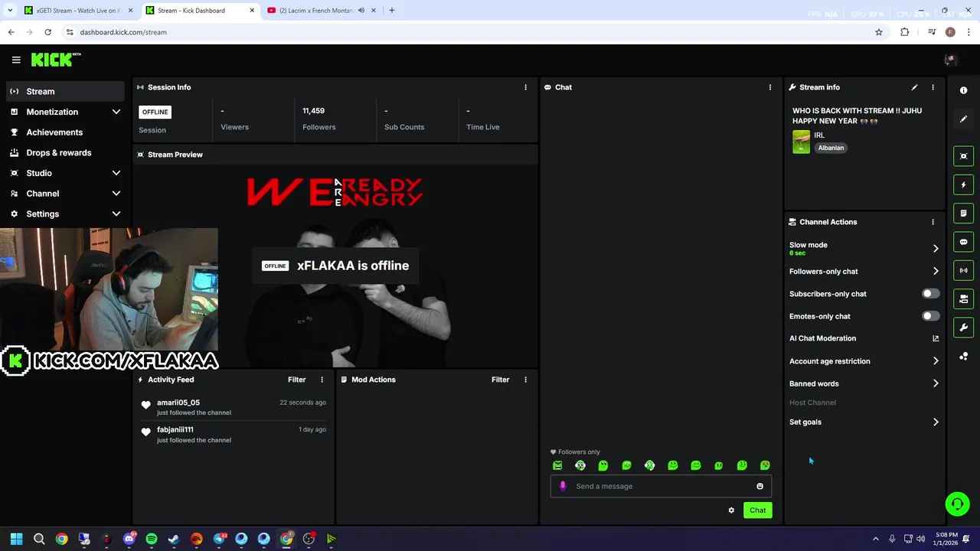The width and height of the screenshot is (980, 551).
Task: Toggle the lightning bolt widget in right rail
Action: pos(963,184)
